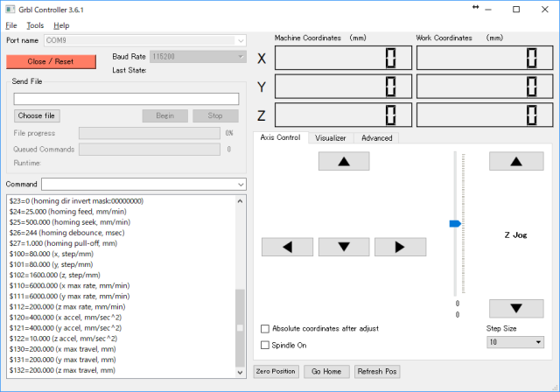
Task: Click the console scrollbar up arrow
Action: tap(240, 201)
